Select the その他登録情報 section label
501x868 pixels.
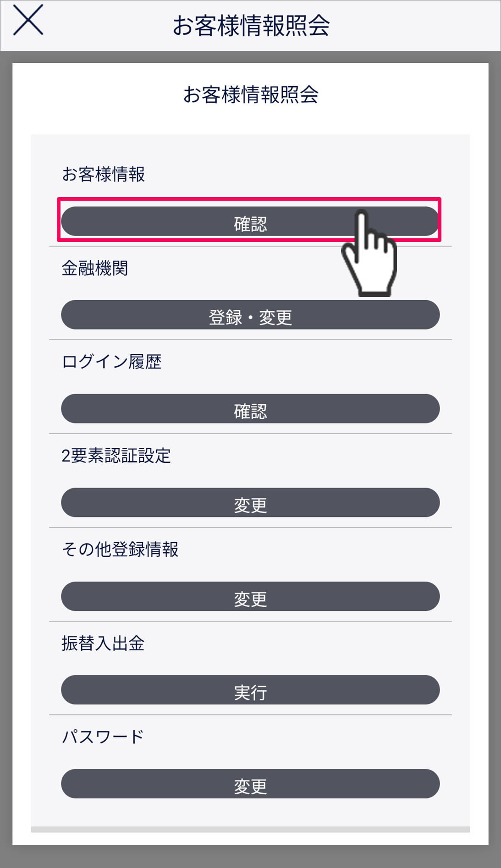coord(120,549)
